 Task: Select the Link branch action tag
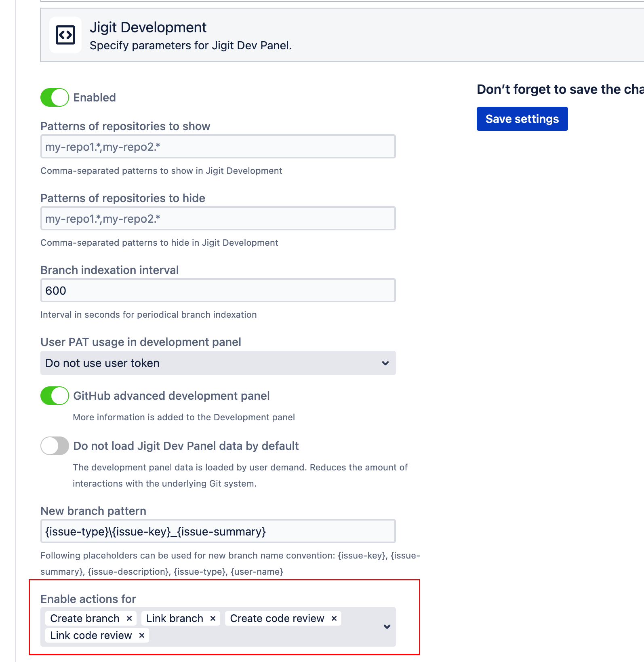175,618
